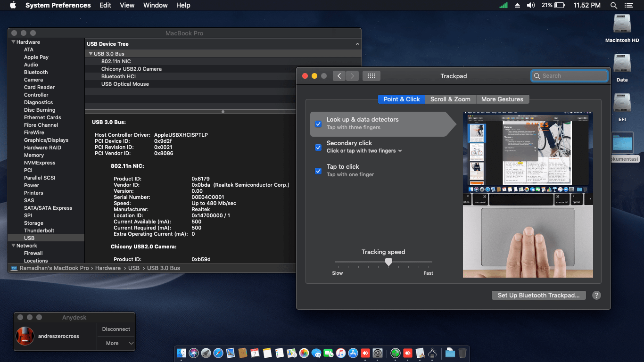
Task: Click the eject icon in menu bar
Action: click(517, 5)
